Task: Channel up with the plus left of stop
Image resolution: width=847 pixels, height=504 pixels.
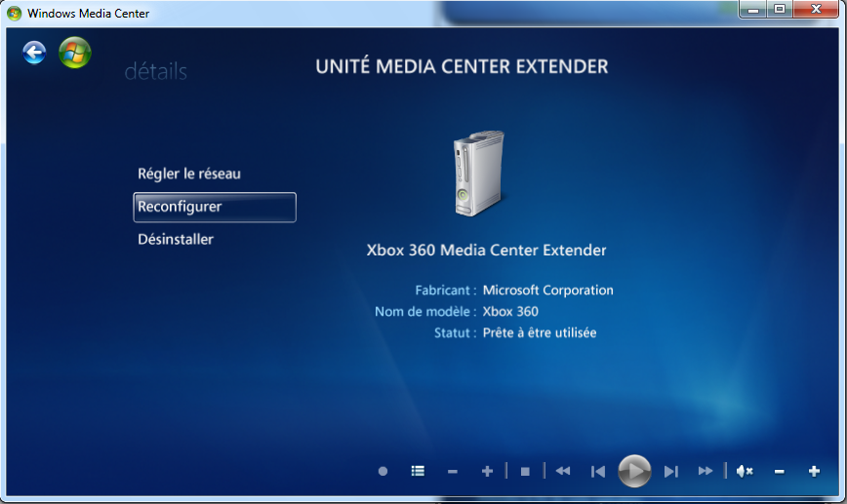Action: 487,471
